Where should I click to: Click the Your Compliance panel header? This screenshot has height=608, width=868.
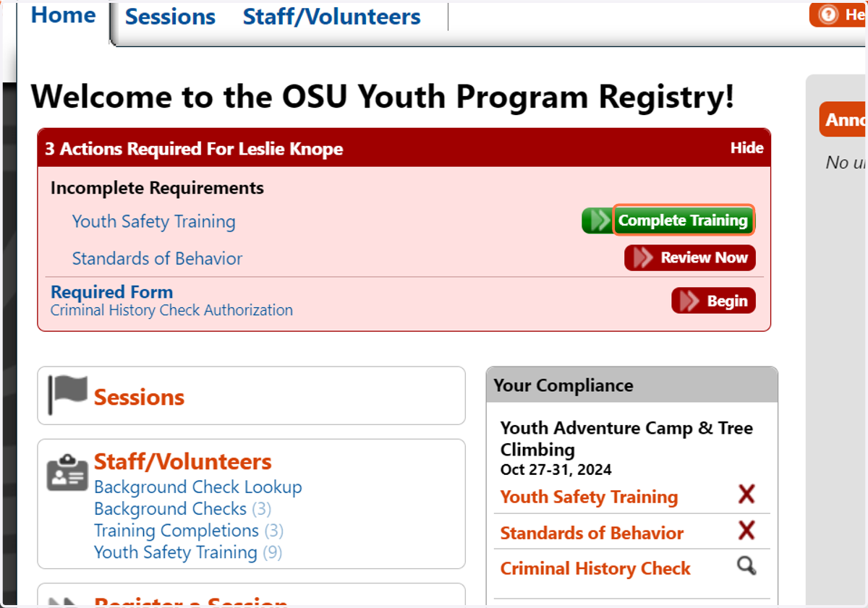tap(632, 385)
